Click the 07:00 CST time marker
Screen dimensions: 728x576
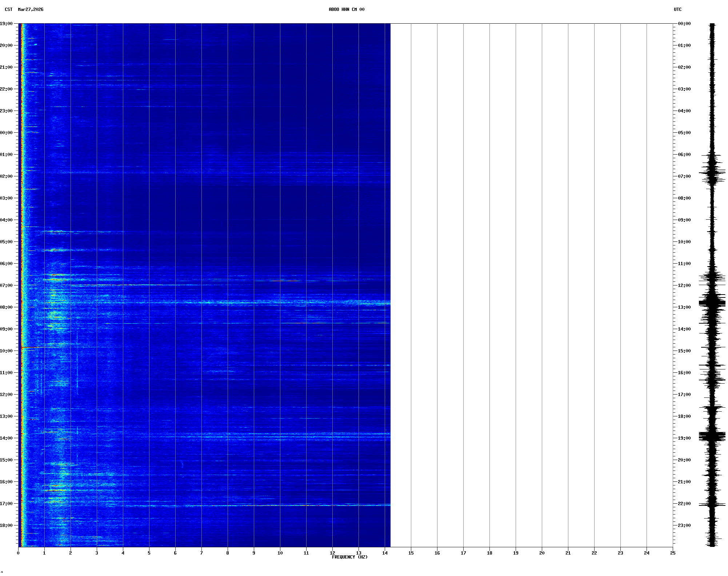pyautogui.click(x=7, y=285)
